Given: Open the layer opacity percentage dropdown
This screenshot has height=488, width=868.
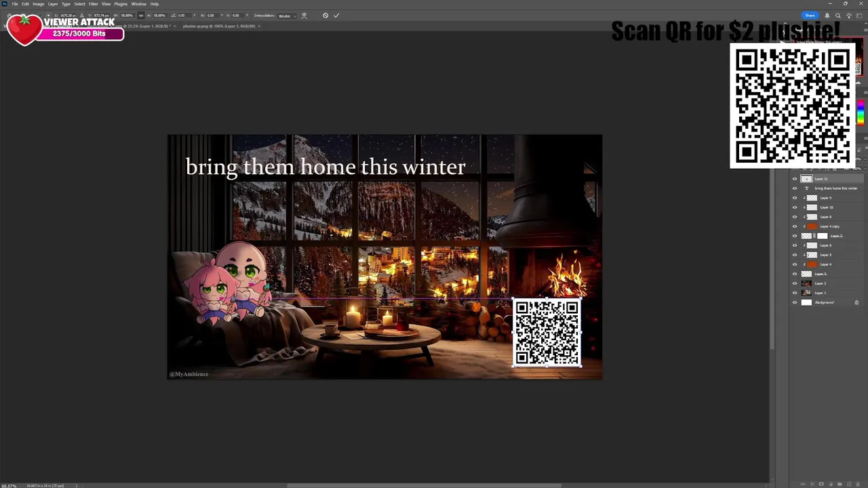Looking at the screenshot, I should point(865,159).
